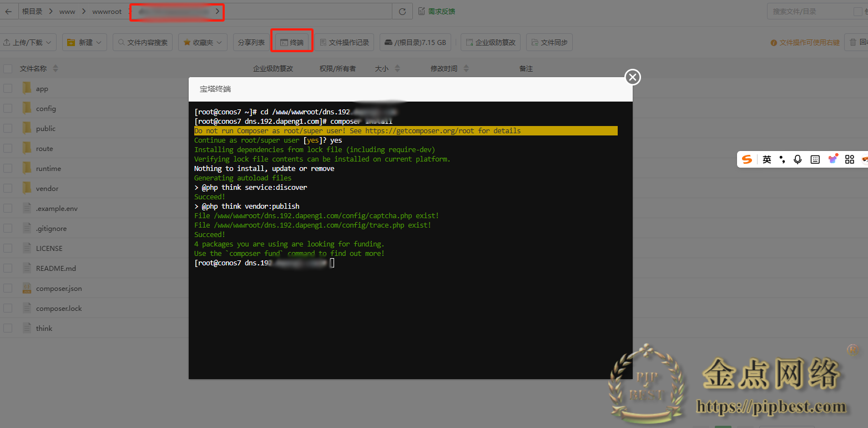Check the checkbox next to the app folder

coord(8,88)
